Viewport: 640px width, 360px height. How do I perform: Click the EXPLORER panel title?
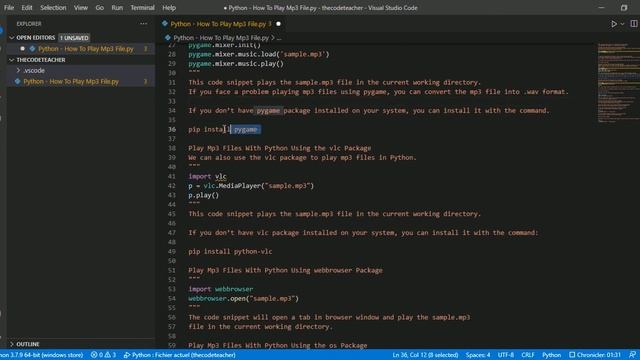point(29,24)
